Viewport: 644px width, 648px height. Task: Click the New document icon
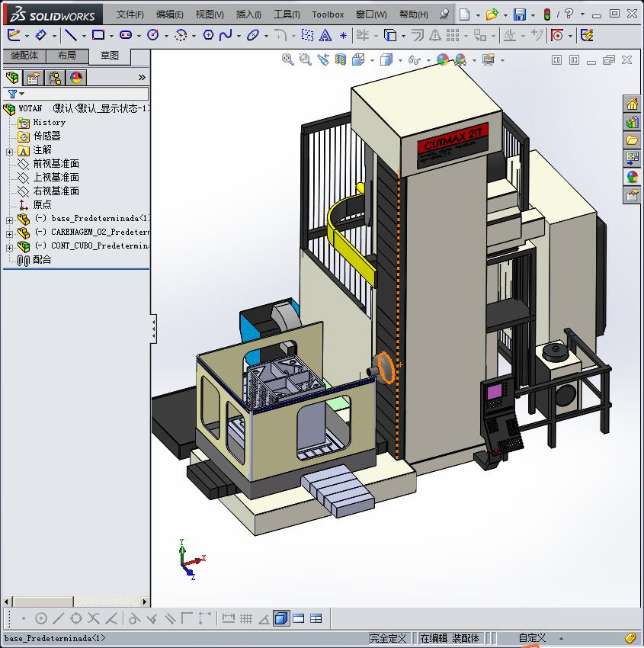[x=465, y=14]
